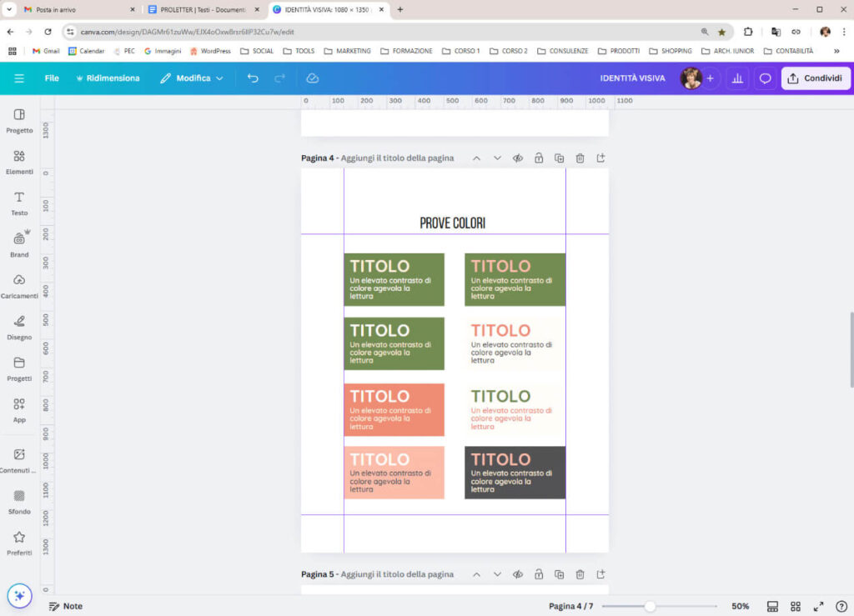
Task: Open the WordPress bookmark
Action: [210, 51]
